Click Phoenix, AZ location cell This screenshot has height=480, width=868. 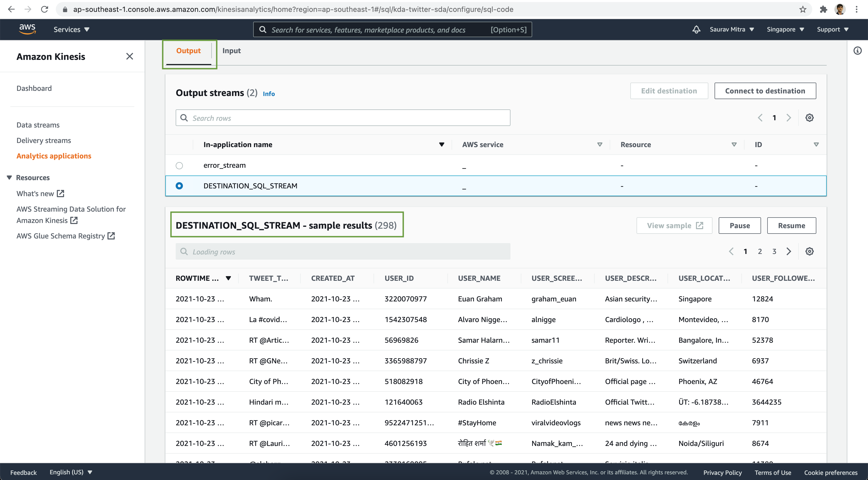(x=698, y=381)
